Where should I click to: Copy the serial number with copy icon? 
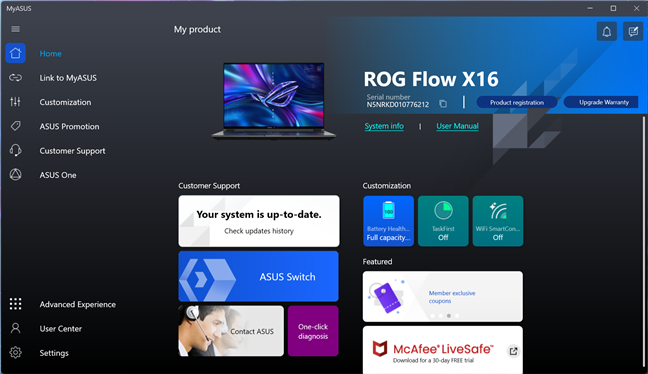coord(443,104)
